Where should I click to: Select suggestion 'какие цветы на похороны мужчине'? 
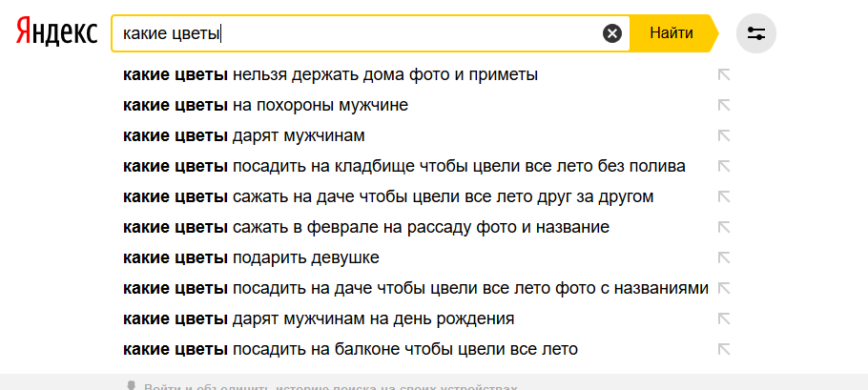tap(266, 105)
